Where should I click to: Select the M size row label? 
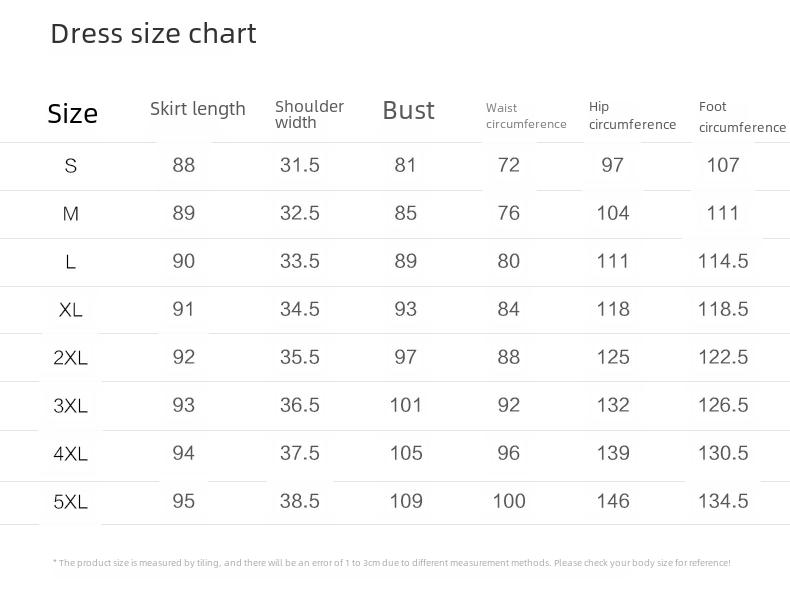point(71,214)
